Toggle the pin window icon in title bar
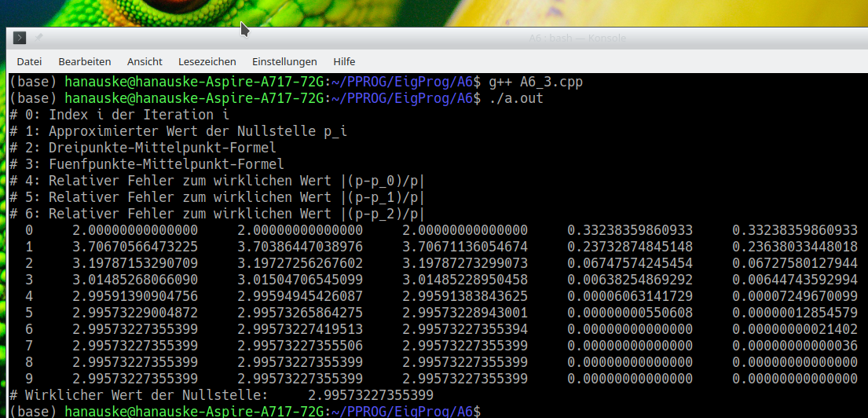The image size is (868, 418). 38,38
